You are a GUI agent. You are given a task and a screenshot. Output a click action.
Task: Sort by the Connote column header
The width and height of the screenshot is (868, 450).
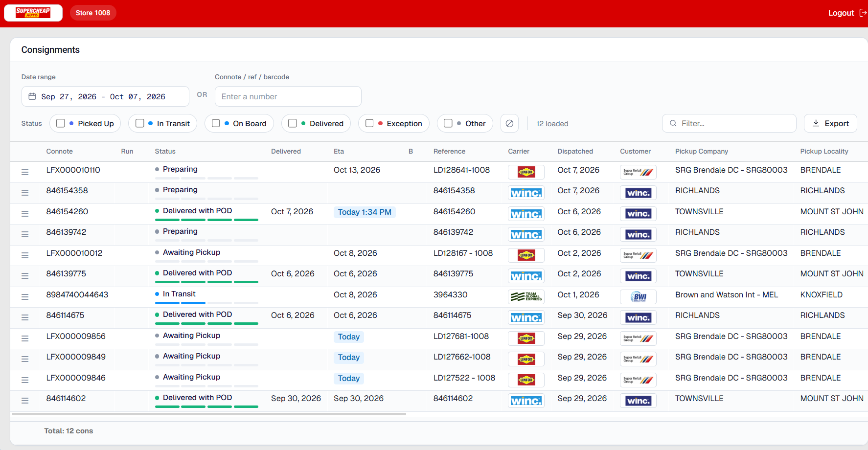coord(59,151)
